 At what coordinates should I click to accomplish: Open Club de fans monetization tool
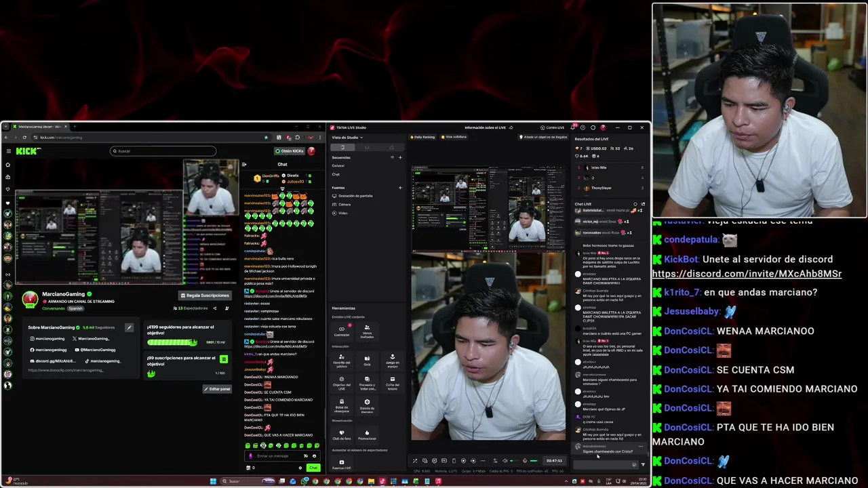342,434
